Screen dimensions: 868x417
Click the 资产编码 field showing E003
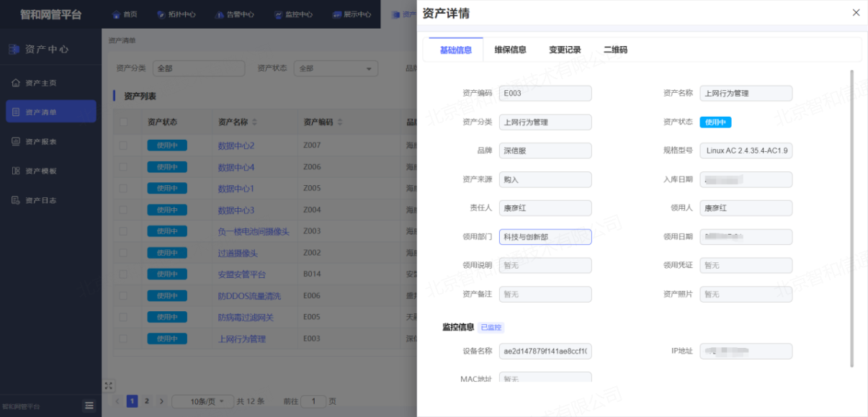click(545, 93)
